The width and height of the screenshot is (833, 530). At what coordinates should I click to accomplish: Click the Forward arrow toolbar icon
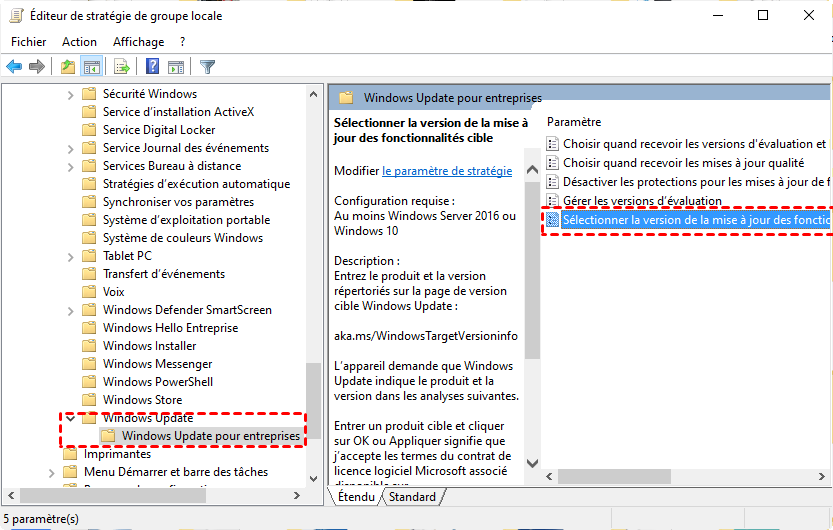pos(37,67)
